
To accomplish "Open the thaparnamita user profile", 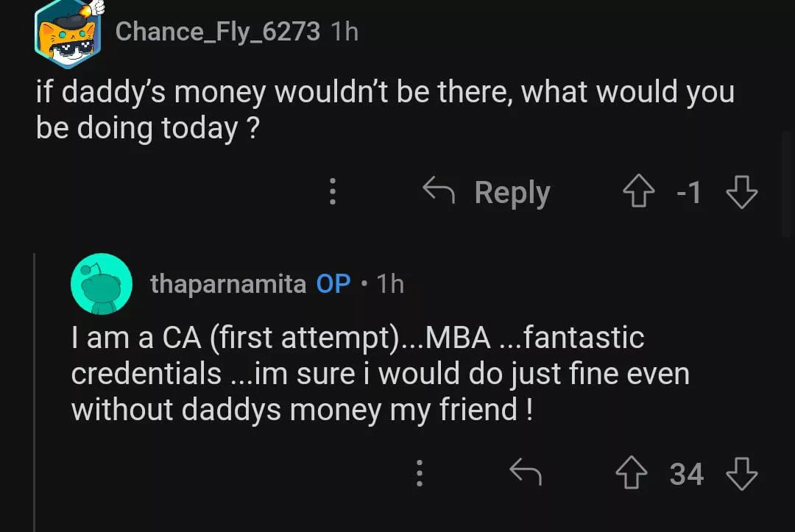I will (x=227, y=284).
